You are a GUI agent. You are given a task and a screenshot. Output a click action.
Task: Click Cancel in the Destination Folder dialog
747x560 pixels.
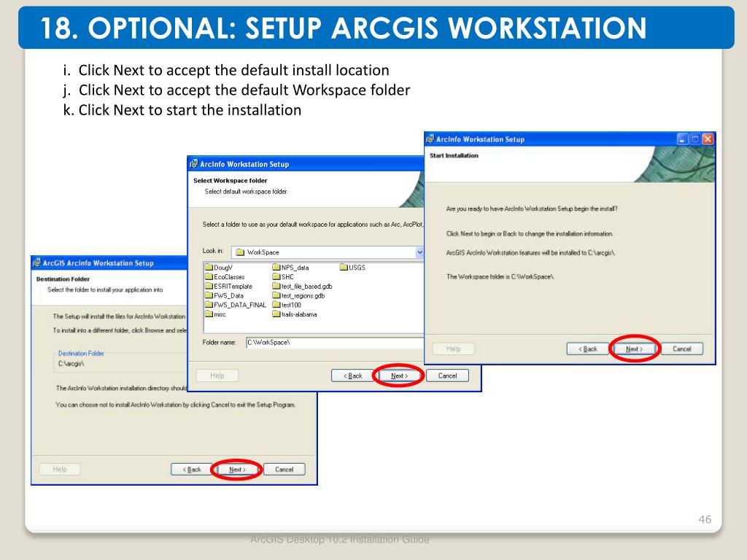point(285,470)
